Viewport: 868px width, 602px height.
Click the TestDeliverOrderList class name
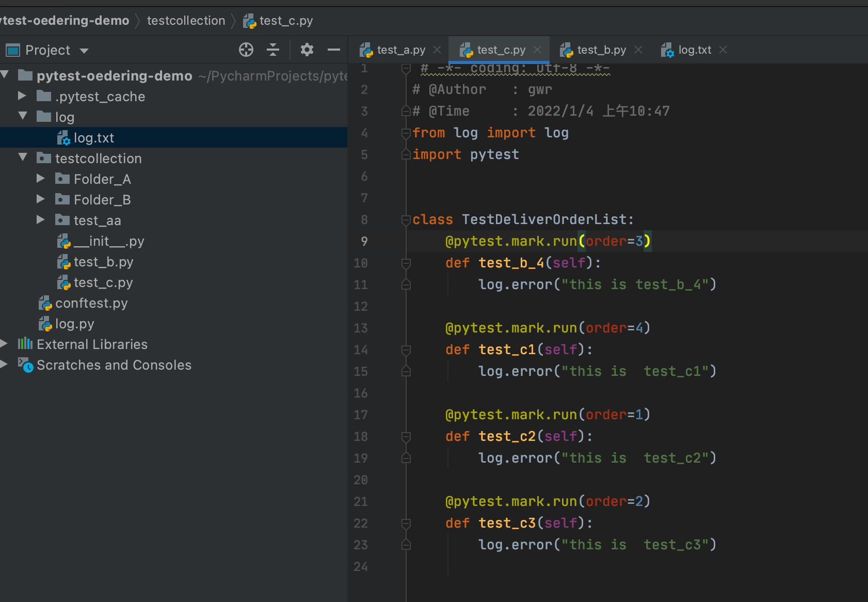click(x=544, y=220)
